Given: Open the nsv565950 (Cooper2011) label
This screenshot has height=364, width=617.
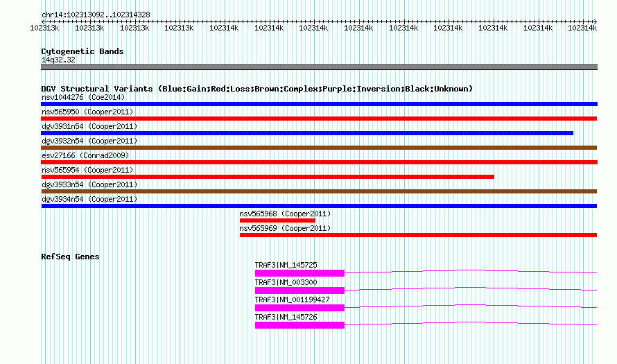Looking at the screenshot, I should [87, 112].
